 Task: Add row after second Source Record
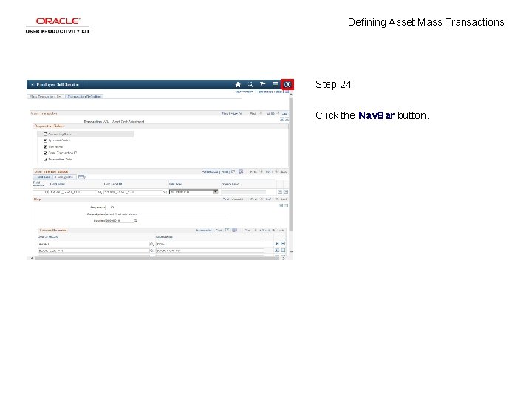[x=277, y=250]
